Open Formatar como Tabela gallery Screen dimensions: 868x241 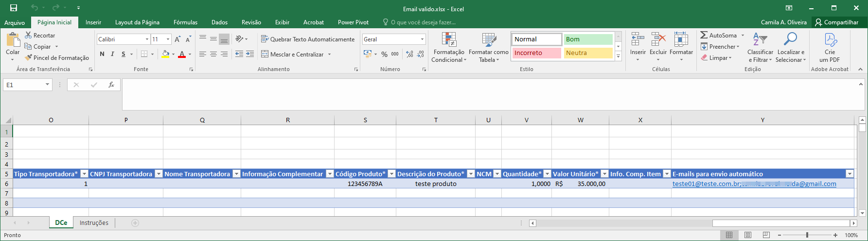coord(489,47)
